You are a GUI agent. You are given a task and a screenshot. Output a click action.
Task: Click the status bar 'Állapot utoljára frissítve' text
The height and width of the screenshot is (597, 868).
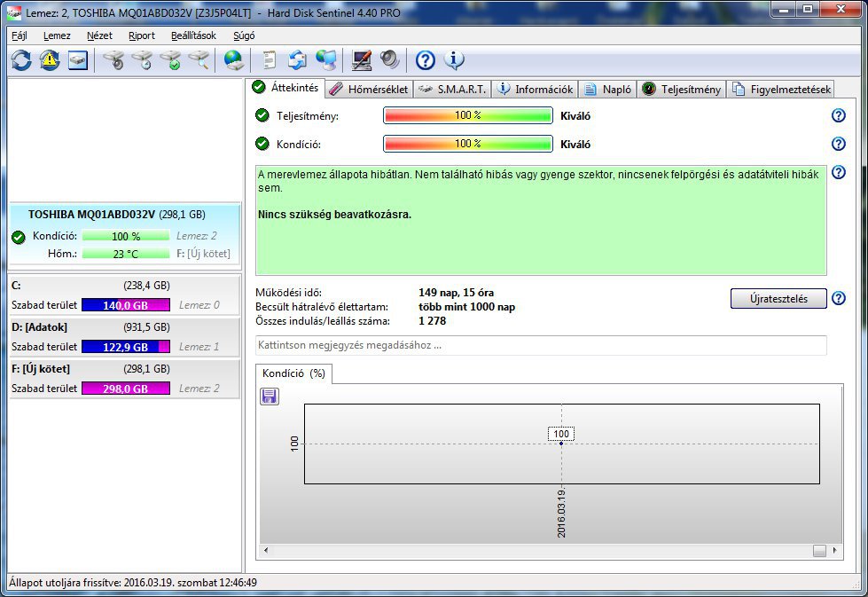click(133, 583)
